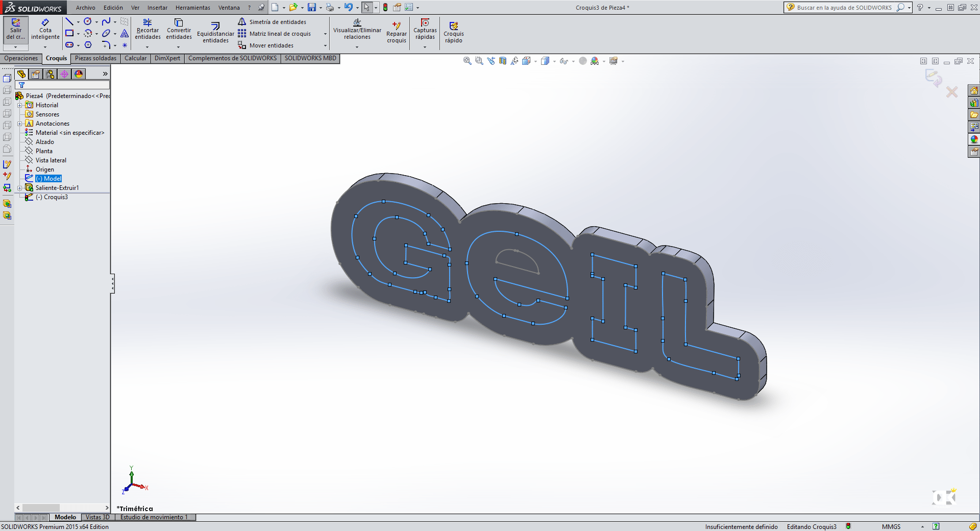Open the Recortar entidades dropdown arrow
980x531 pixels.
(x=148, y=47)
